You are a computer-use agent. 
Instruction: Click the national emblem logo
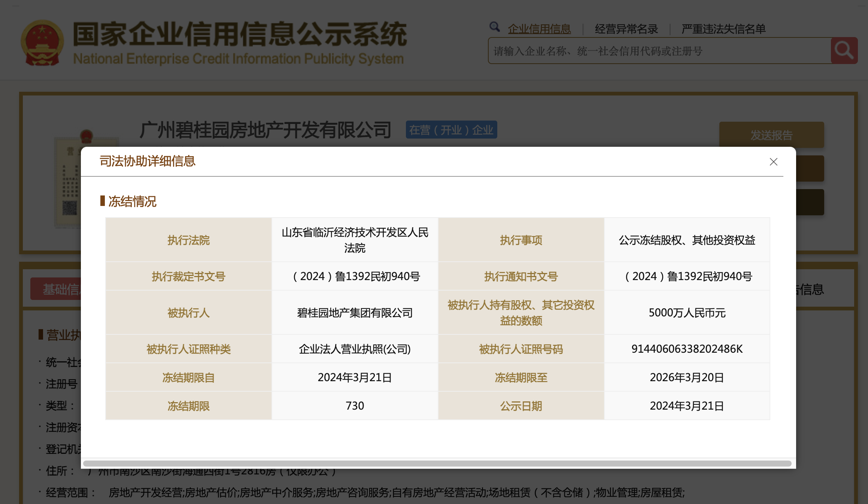pos(42,43)
